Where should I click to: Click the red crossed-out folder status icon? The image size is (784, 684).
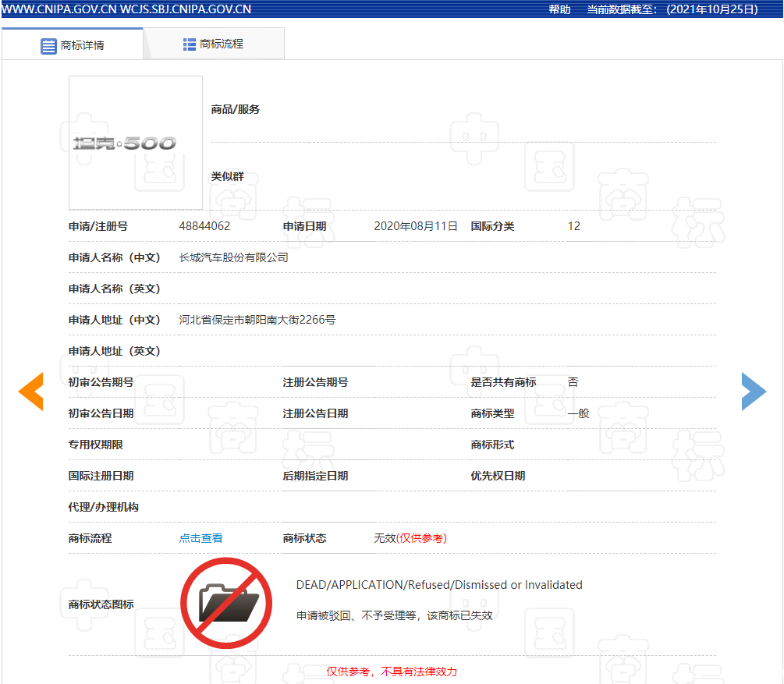point(226,603)
